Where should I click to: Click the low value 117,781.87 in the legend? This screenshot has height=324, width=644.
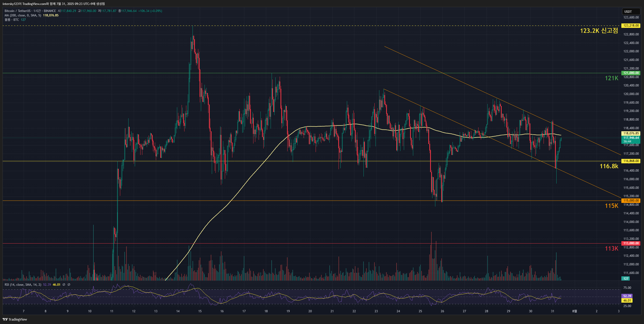point(109,11)
